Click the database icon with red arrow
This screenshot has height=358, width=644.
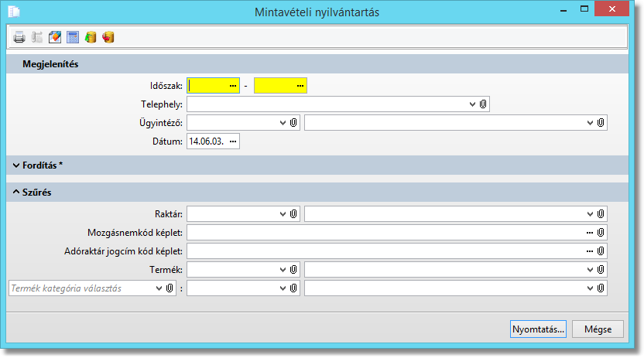coord(108,36)
